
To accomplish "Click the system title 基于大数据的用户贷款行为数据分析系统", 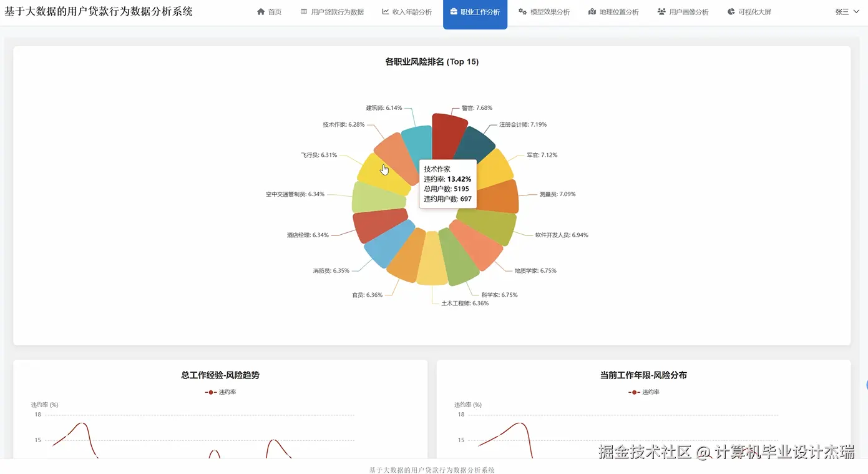I will click(x=99, y=11).
